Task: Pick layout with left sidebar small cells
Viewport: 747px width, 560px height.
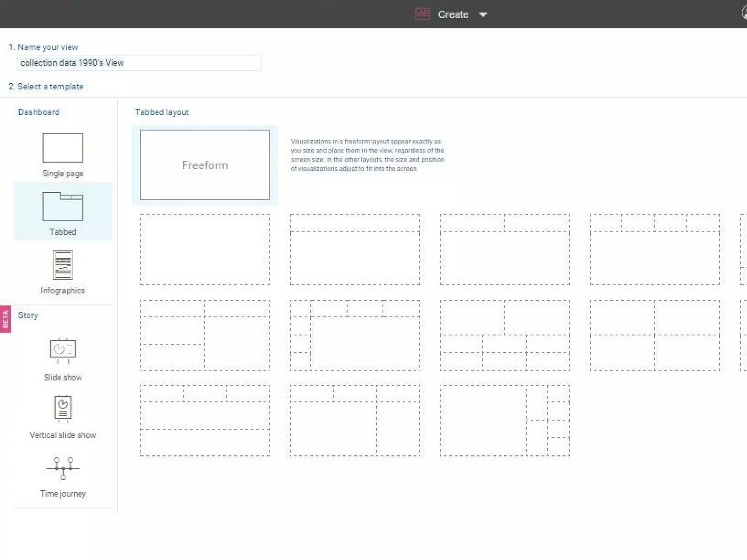Action: (355, 335)
